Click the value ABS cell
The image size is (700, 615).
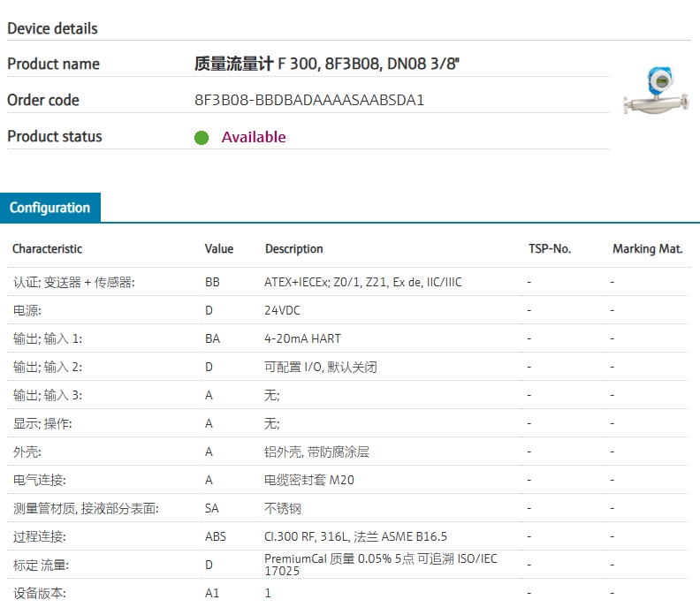pyautogui.click(x=215, y=536)
